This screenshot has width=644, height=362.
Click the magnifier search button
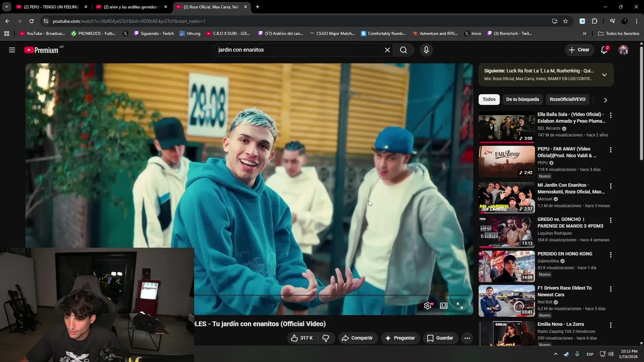click(404, 50)
